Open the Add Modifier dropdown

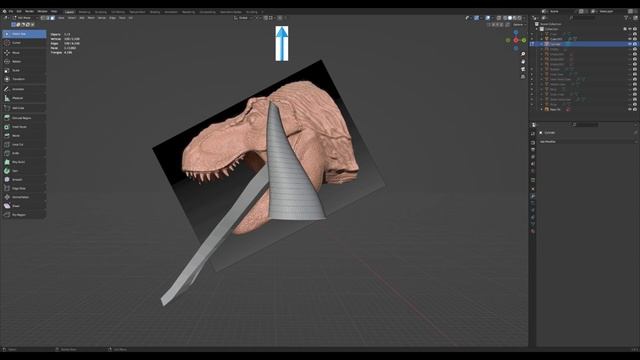pyautogui.click(x=587, y=142)
